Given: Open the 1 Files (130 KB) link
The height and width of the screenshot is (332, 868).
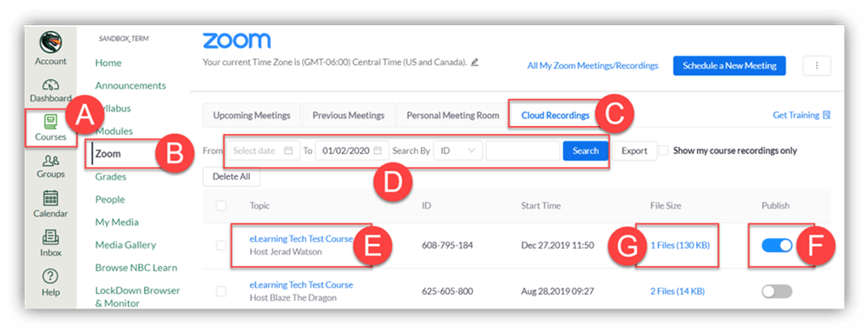Looking at the screenshot, I should [x=680, y=245].
